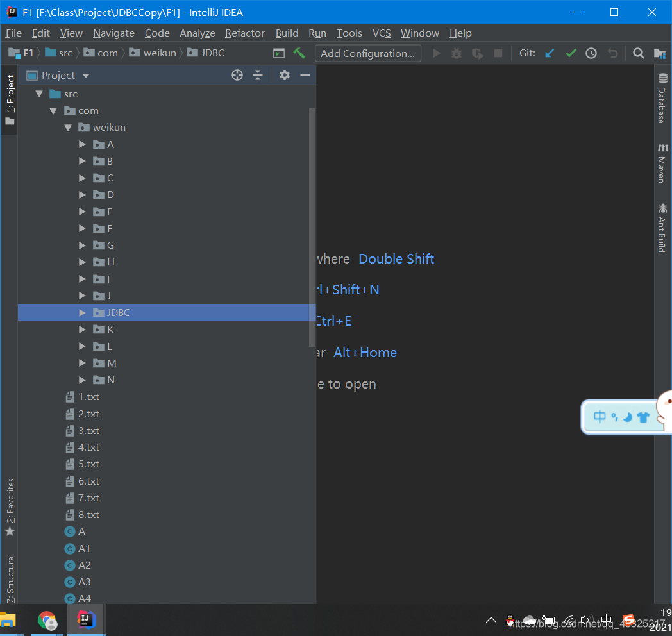Open the Refactor menu
Viewport: 672px width, 636px height.
(x=245, y=33)
